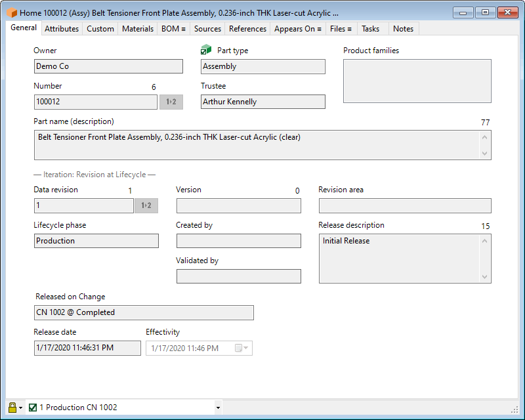Maximize the part window
Screen dimensions: 525x420
[485, 12]
